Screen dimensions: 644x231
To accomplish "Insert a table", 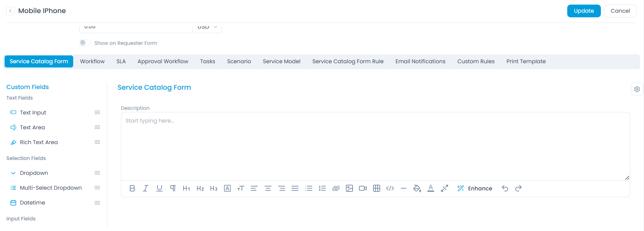I will pyautogui.click(x=377, y=189).
